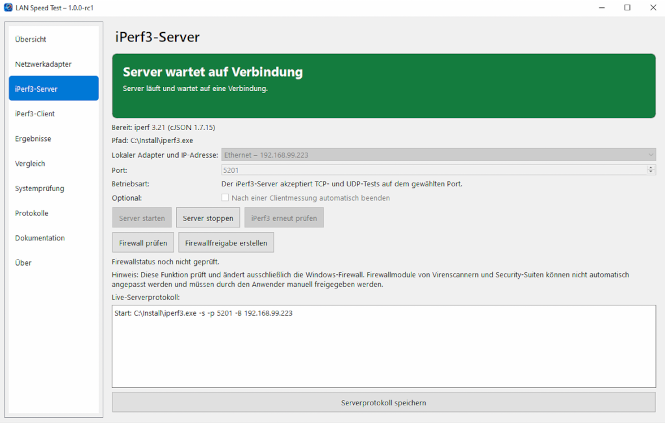Click the 'Server wartet auf Verbindung' status banner
Screen dimensions: 665x423
point(384,86)
